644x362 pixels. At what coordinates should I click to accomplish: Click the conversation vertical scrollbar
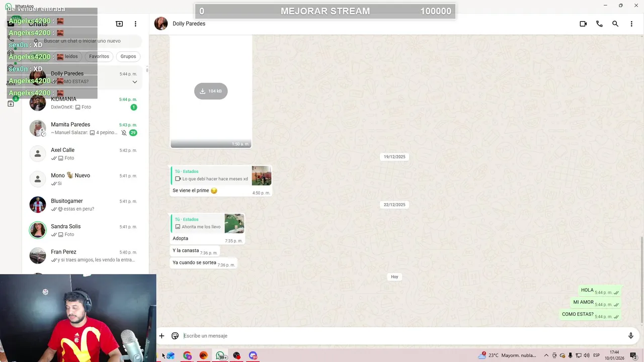tap(642, 279)
